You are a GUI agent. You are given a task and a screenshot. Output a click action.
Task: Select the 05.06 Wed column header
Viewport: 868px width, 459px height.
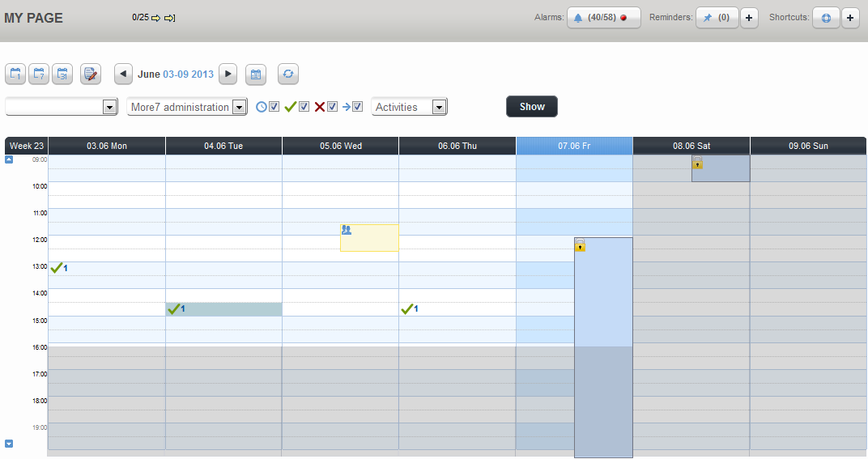click(340, 146)
